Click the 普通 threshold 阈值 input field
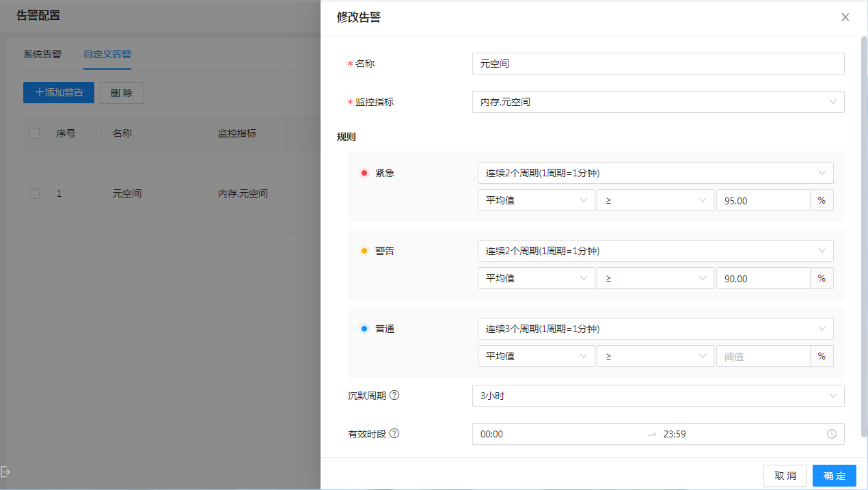This screenshot has width=868, height=490. tap(762, 356)
